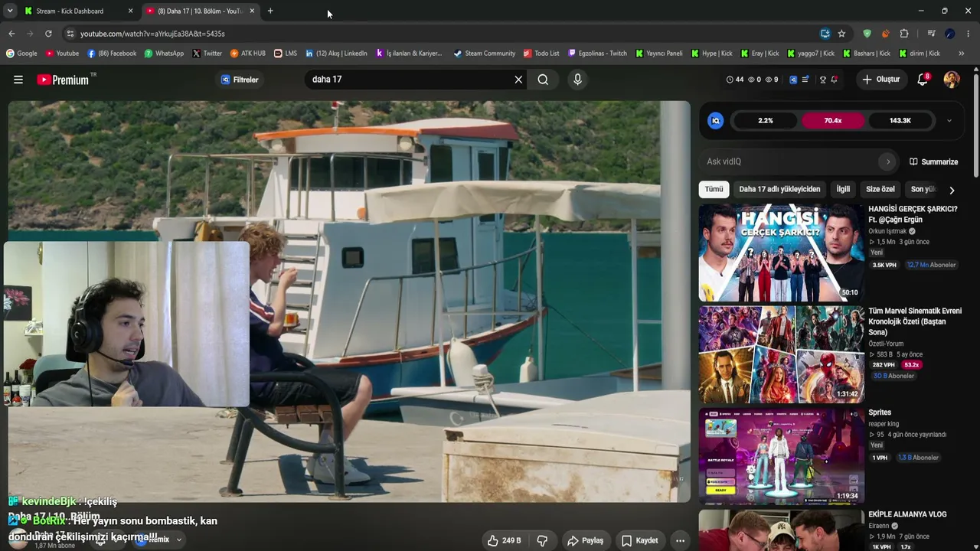The height and width of the screenshot is (551, 980).
Task: Close the Daha 17 YouTube tab
Action: click(x=252, y=11)
